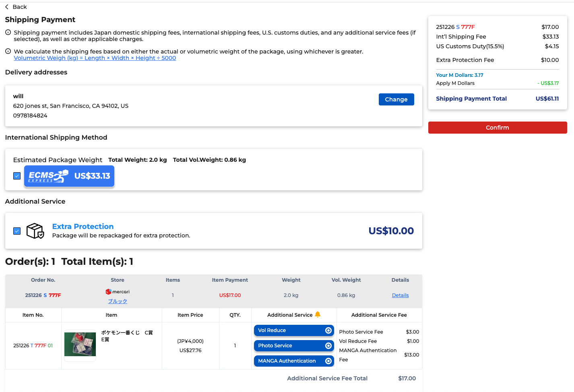Uncheck the ECMS Express shipping checkbox
This screenshot has height=392, width=574.
click(x=17, y=176)
